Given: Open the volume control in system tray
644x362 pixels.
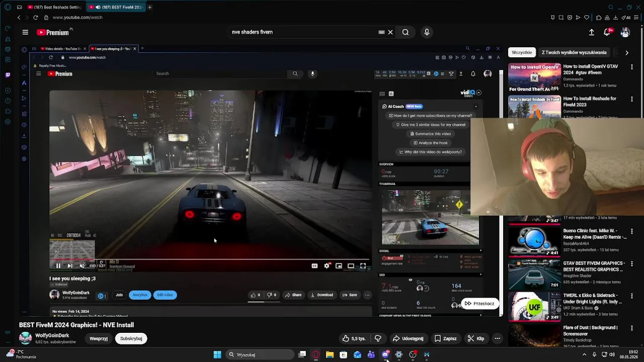Looking at the screenshot, I should click(x=612, y=354).
